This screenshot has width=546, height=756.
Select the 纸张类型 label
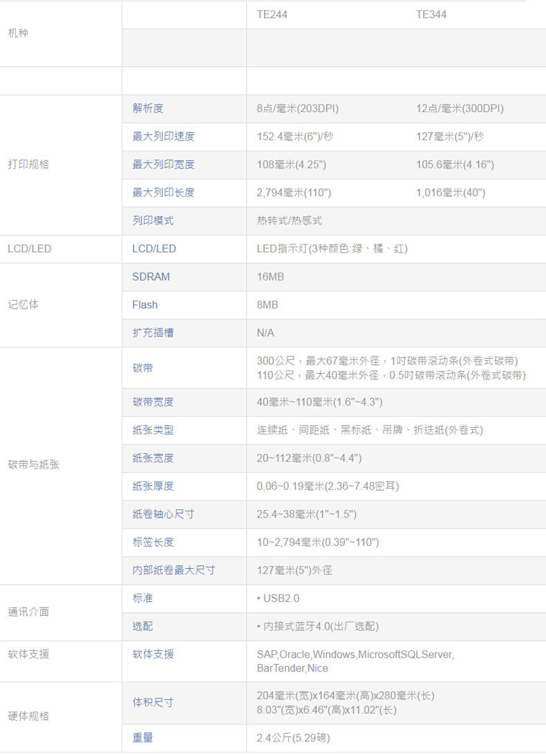coord(153,430)
